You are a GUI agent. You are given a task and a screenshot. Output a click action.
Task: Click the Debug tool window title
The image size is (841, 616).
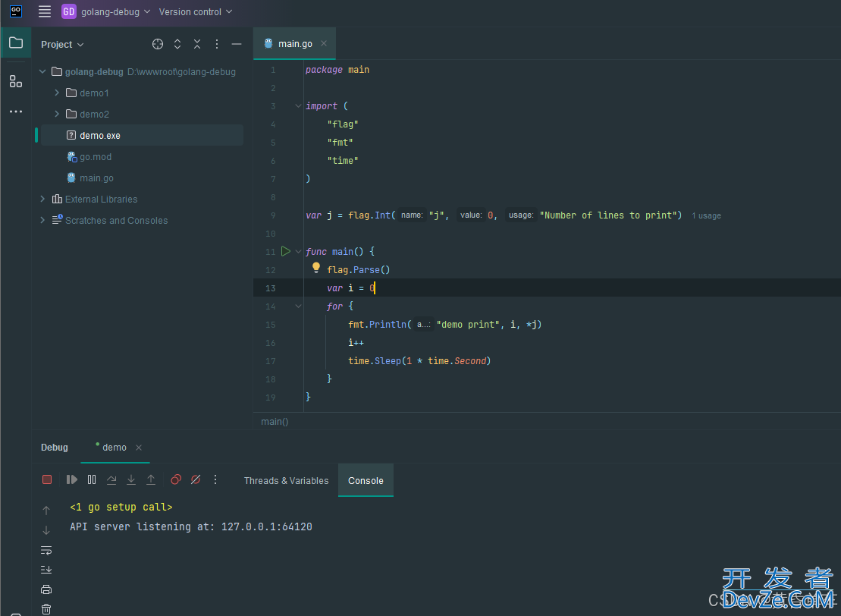55,448
